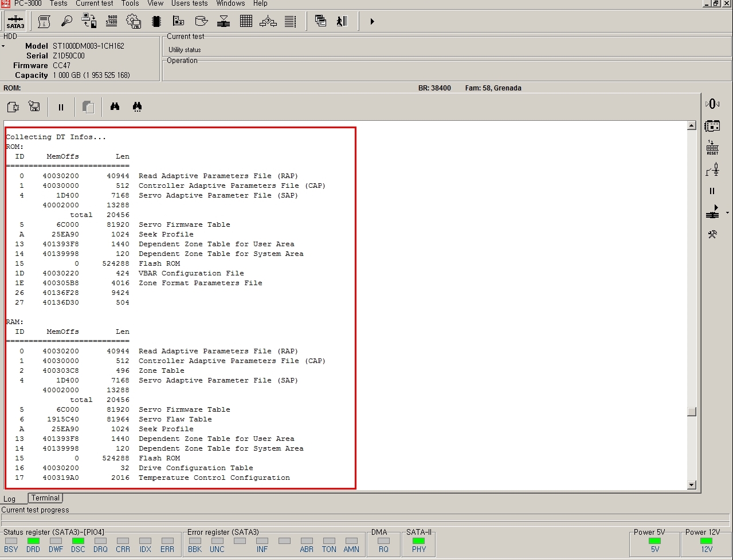Click the serial number Z1D50C00

pos(68,56)
